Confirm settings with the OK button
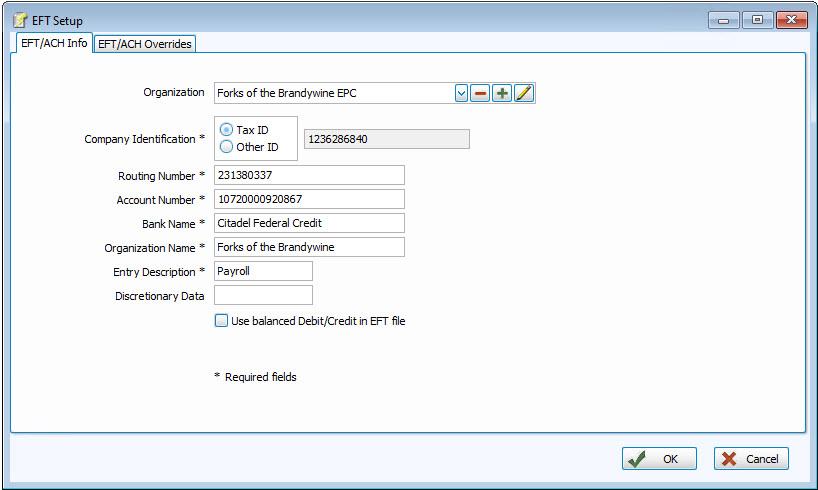Screen dimensions: 818x490 tap(659, 459)
